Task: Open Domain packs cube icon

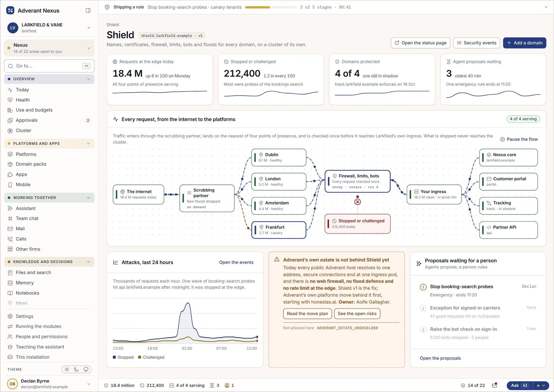Action: tap(10, 164)
